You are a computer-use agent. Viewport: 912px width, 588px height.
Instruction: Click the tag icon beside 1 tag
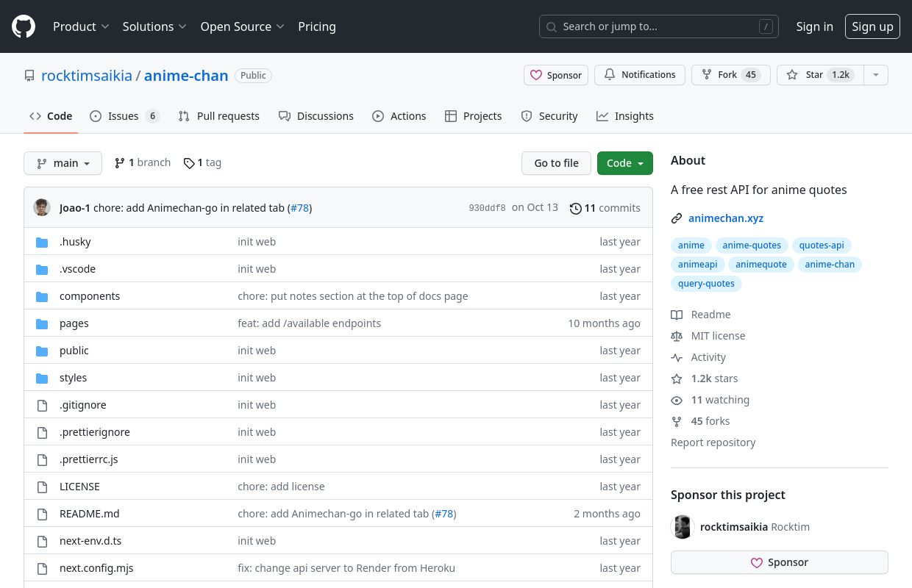[x=189, y=163]
